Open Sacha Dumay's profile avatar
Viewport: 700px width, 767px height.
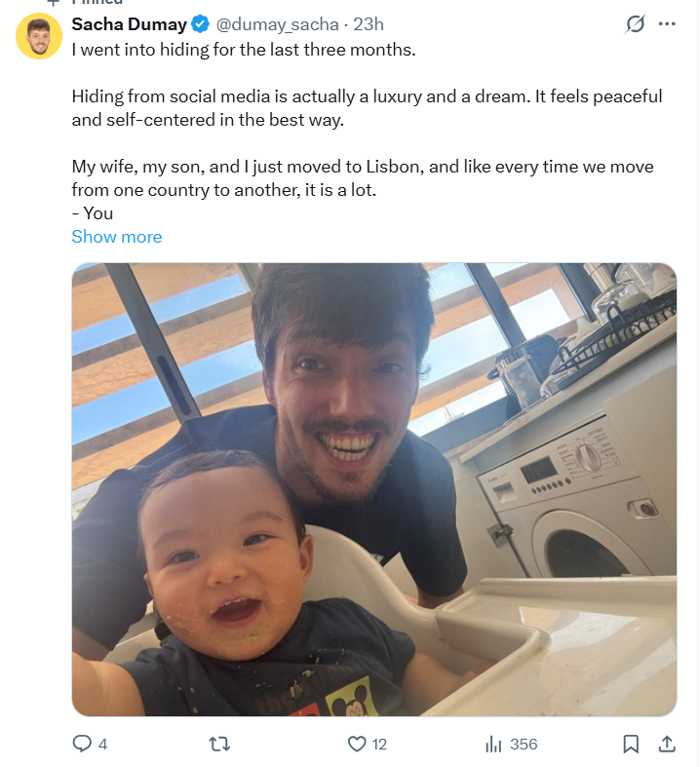pos(39,36)
